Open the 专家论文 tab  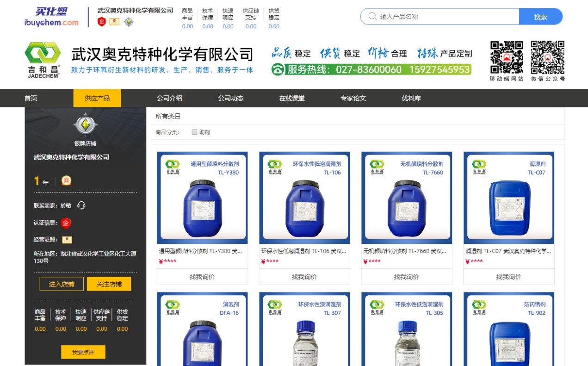(353, 98)
